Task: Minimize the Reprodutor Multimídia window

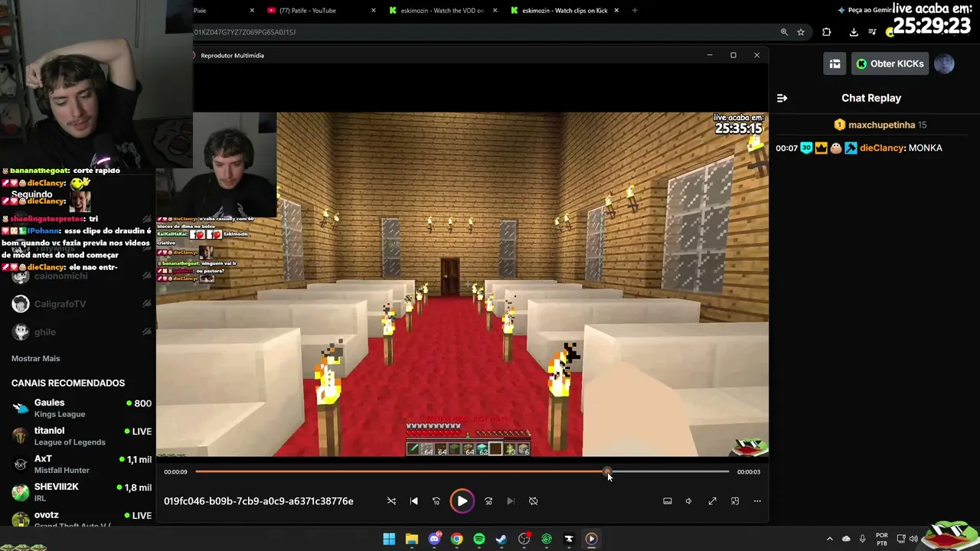Action: (710, 55)
